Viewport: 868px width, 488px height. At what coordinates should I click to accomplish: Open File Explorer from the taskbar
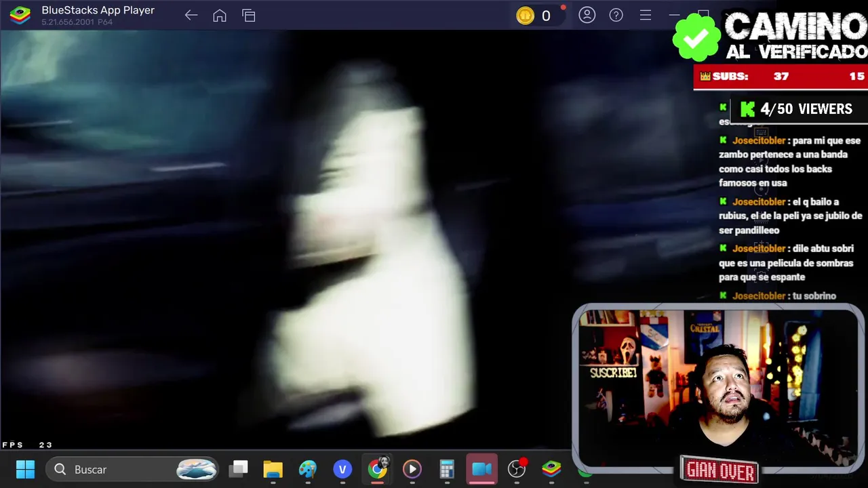click(273, 469)
